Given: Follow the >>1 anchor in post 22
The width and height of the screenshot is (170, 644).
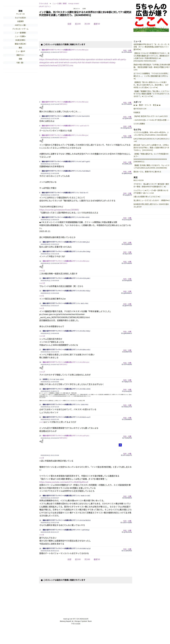Looking at the screenshot, I should coord(42,422).
